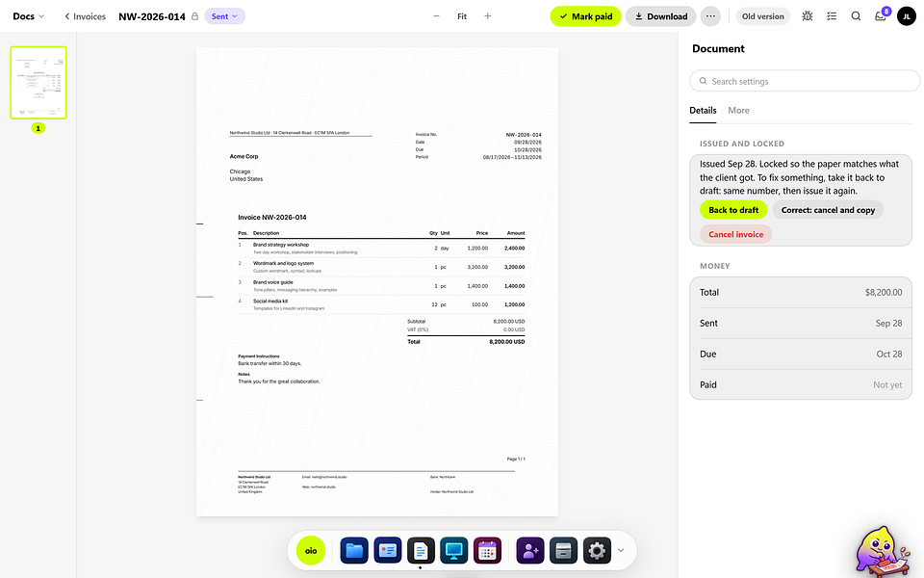
Task: Open the Docs app dropdown menu
Action: [x=28, y=16]
